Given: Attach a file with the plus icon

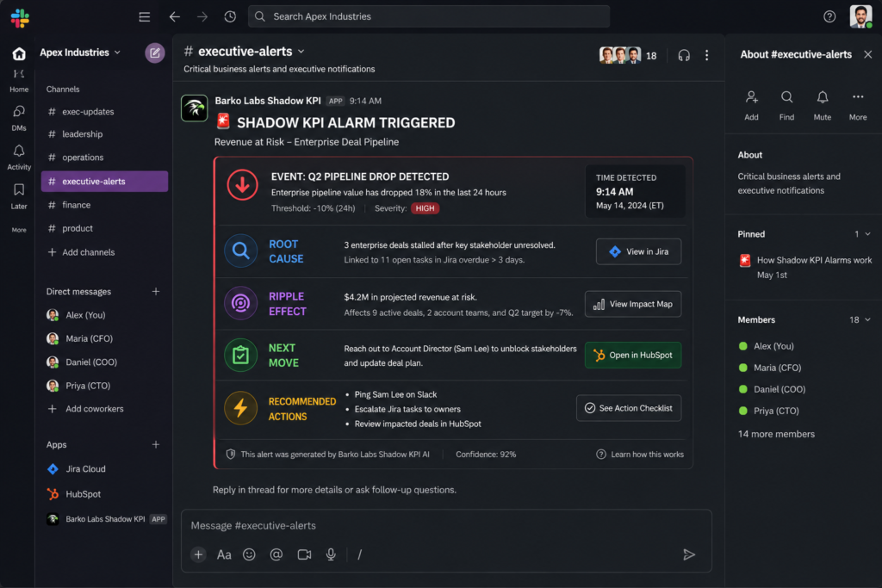Looking at the screenshot, I should pyautogui.click(x=198, y=554).
